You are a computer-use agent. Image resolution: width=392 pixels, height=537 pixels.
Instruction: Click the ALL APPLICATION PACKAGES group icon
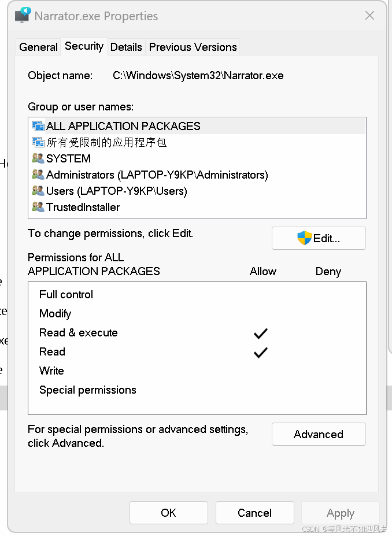[x=38, y=126]
